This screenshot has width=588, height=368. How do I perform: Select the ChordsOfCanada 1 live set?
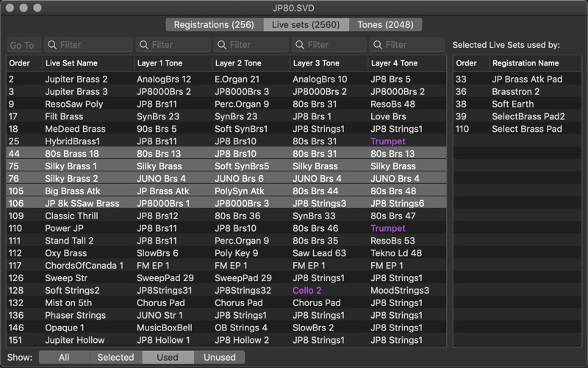coord(226,266)
